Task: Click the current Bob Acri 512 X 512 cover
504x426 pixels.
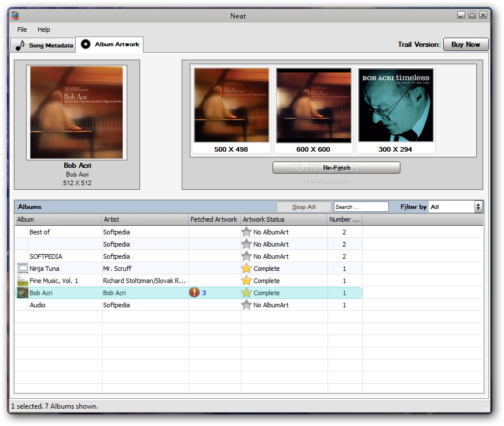Action: point(76,112)
